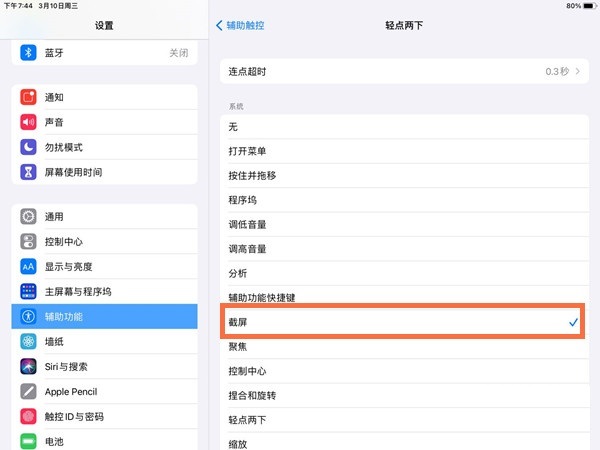Open the 触控ID与密码 fingerprint icon
Image resolution: width=600 pixels, height=450 pixels.
(x=28, y=416)
